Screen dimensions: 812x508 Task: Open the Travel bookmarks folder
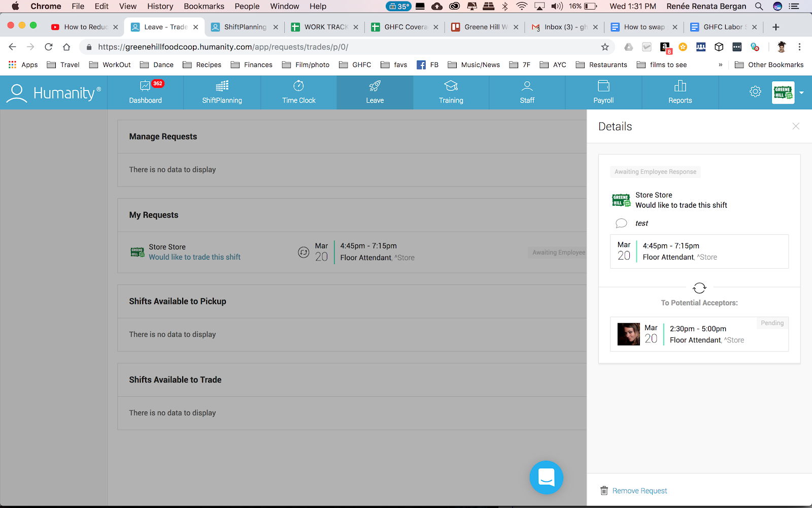pyautogui.click(x=63, y=65)
